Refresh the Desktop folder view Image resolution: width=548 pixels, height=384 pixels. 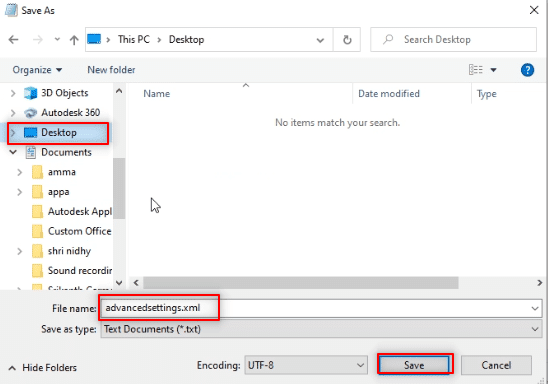pos(347,40)
